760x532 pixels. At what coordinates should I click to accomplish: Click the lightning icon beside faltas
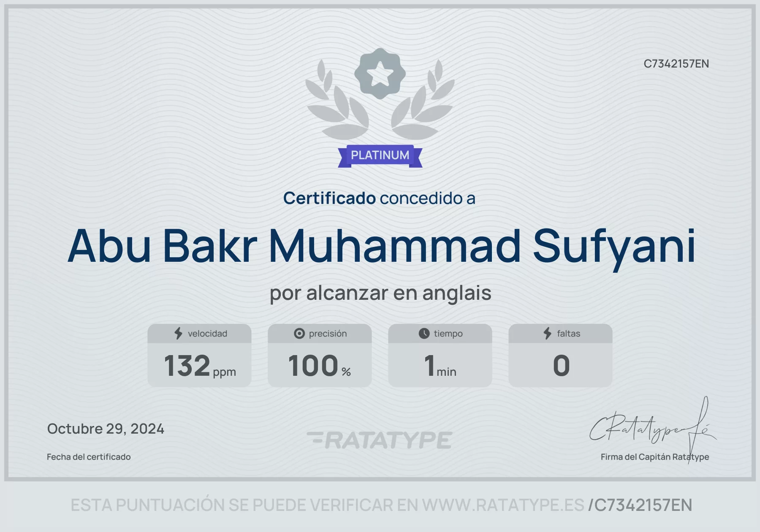point(548,334)
